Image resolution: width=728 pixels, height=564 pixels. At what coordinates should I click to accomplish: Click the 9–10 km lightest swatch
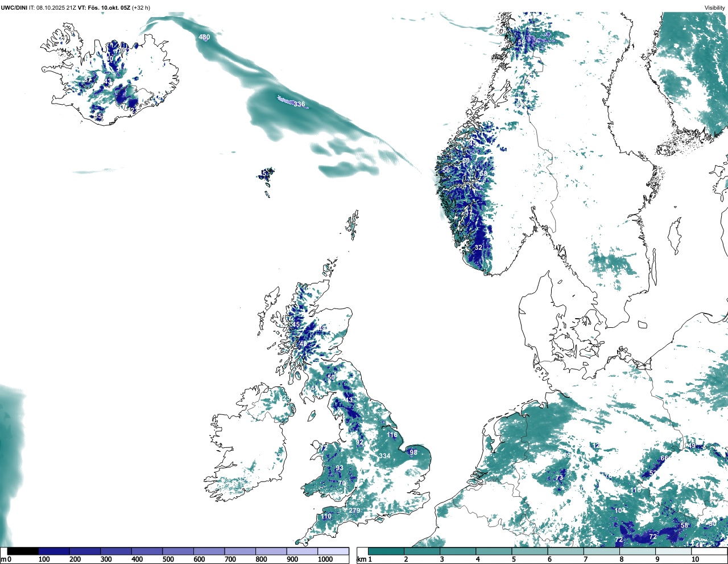674,551
